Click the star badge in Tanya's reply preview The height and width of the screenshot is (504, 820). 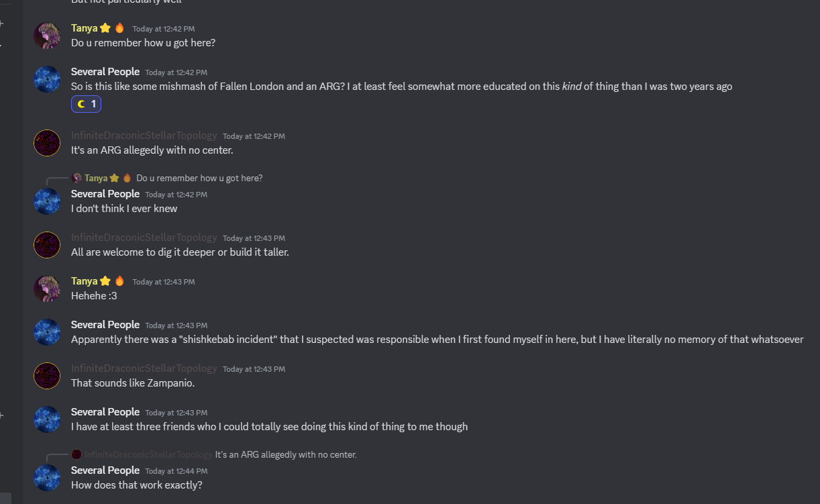115,179
